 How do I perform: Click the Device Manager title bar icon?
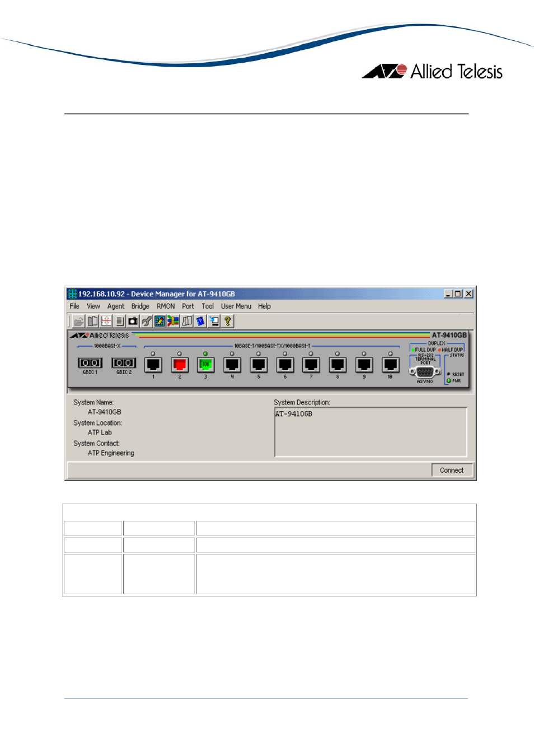[x=72, y=293]
